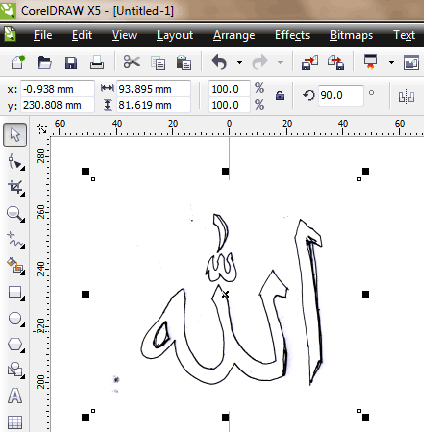This screenshot has height=432, width=424.
Task: Expand the application launcher dropdown arrow
Action: click(391, 62)
